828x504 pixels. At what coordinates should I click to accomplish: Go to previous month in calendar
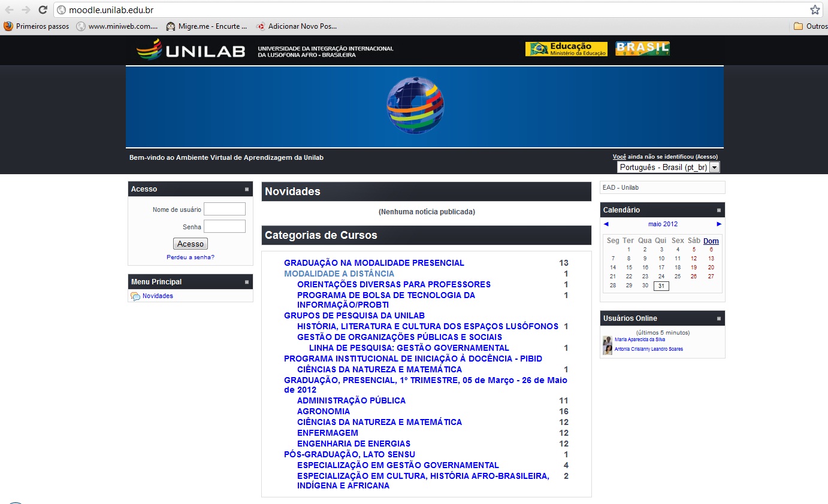(606, 224)
